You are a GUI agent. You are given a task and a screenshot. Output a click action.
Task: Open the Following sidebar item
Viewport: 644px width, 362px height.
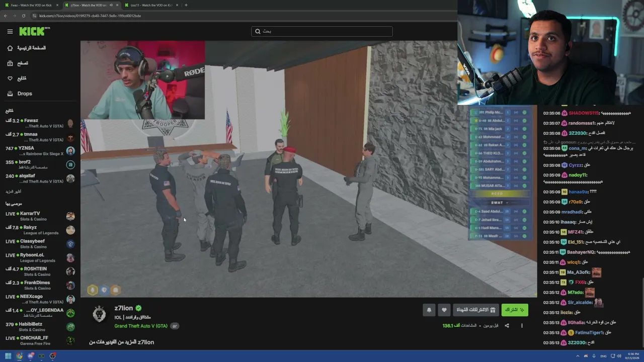(17, 78)
